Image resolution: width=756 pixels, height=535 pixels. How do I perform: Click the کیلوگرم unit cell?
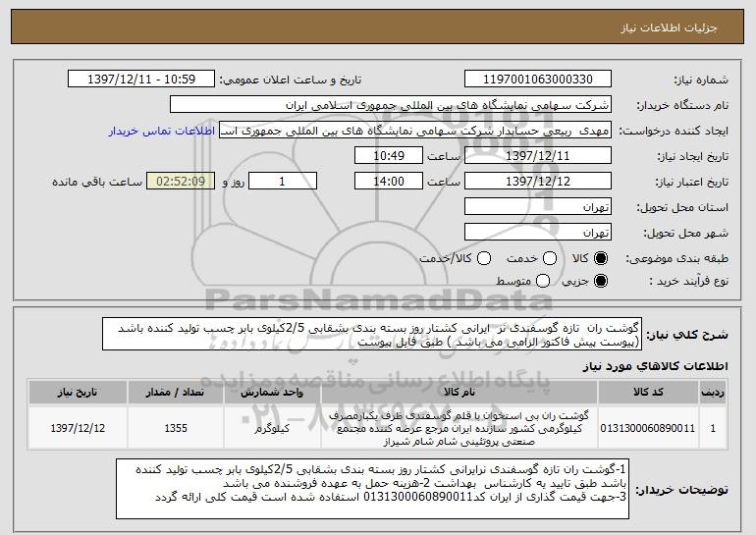[x=272, y=428]
